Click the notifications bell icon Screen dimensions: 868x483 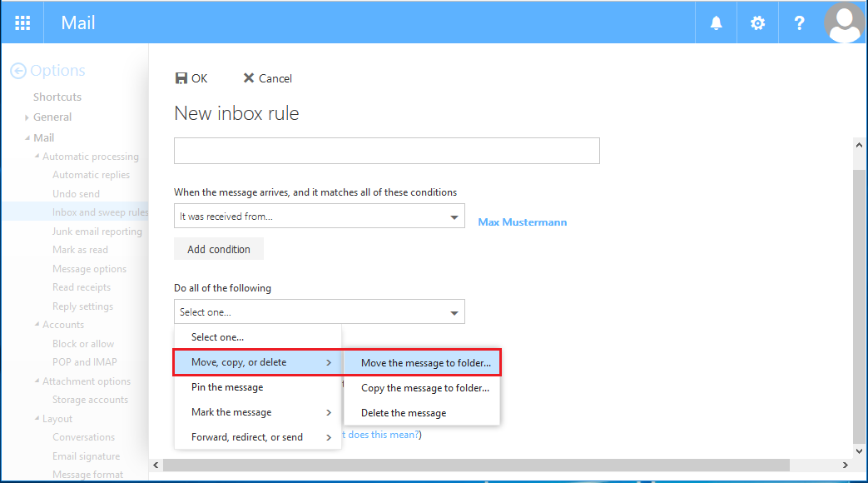(x=715, y=22)
